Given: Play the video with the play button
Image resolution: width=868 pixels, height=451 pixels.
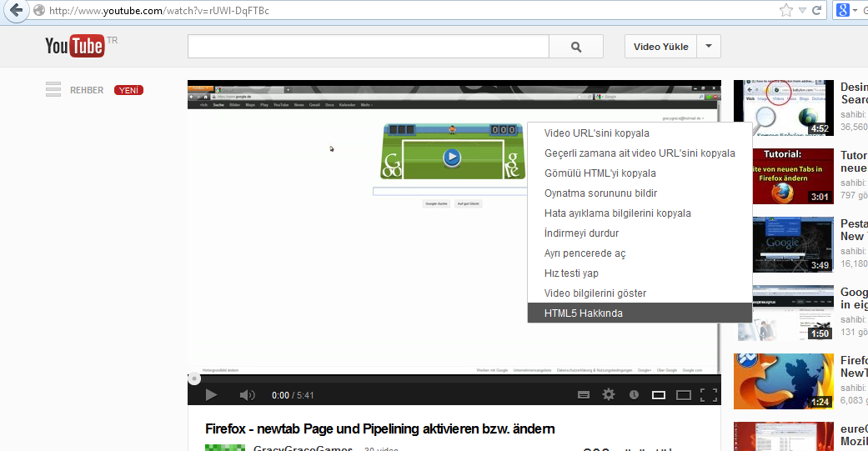Looking at the screenshot, I should (x=211, y=395).
